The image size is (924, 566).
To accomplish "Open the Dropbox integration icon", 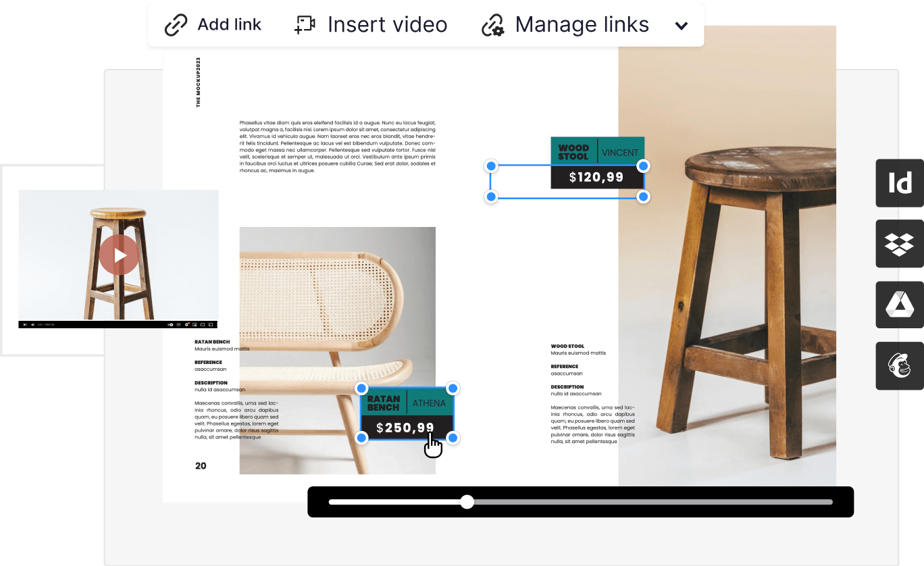I will click(x=900, y=244).
